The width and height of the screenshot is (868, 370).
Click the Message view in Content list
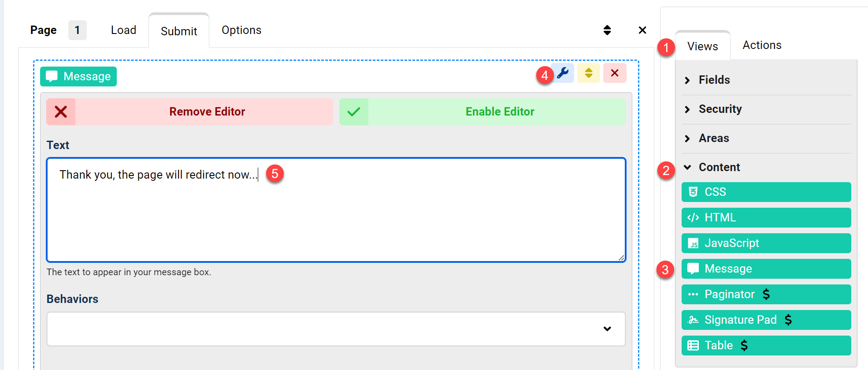(x=766, y=269)
